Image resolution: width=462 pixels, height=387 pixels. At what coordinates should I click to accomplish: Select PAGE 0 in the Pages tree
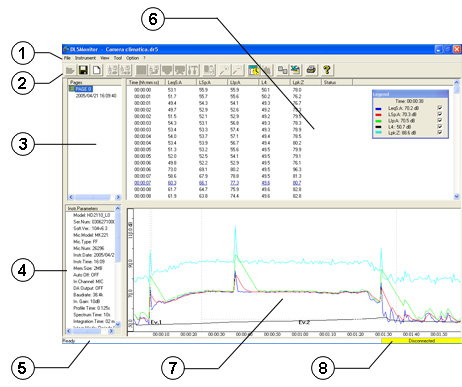(83, 89)
